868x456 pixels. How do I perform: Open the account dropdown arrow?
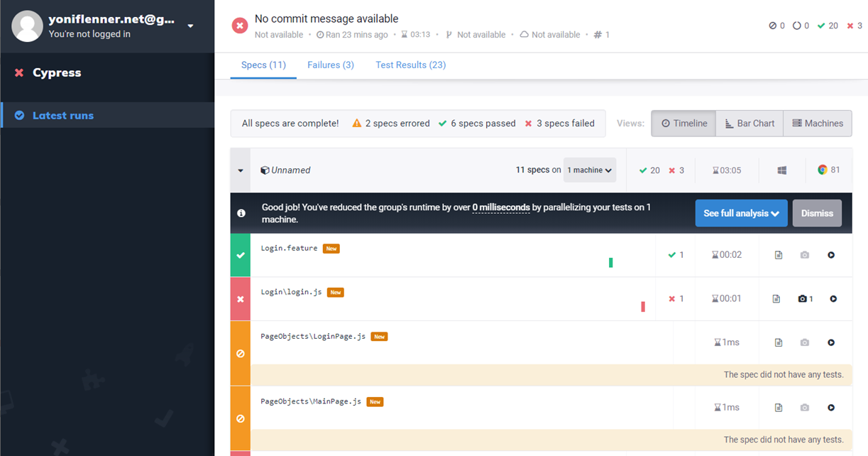click(190, 26)
